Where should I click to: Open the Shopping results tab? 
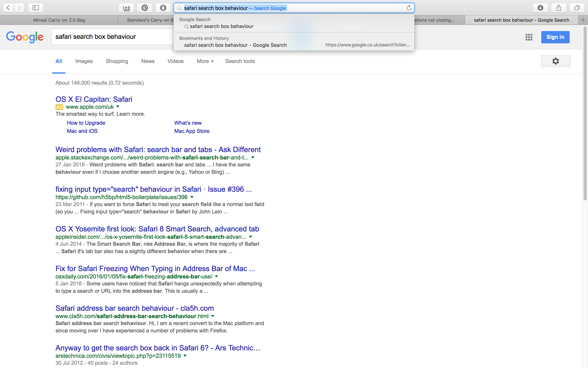[117, 61]
